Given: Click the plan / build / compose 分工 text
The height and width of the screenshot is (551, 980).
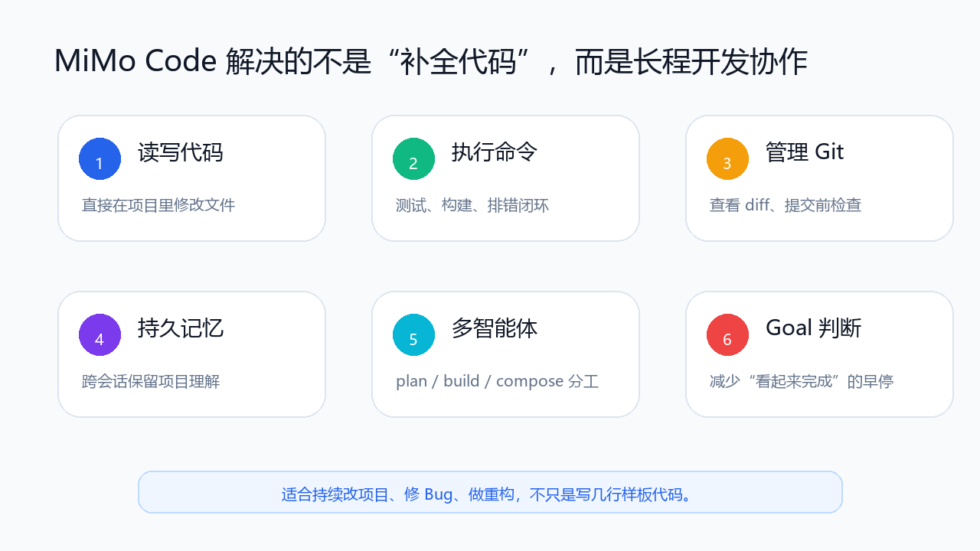Looking at the screenshot, I should (498, 381).
